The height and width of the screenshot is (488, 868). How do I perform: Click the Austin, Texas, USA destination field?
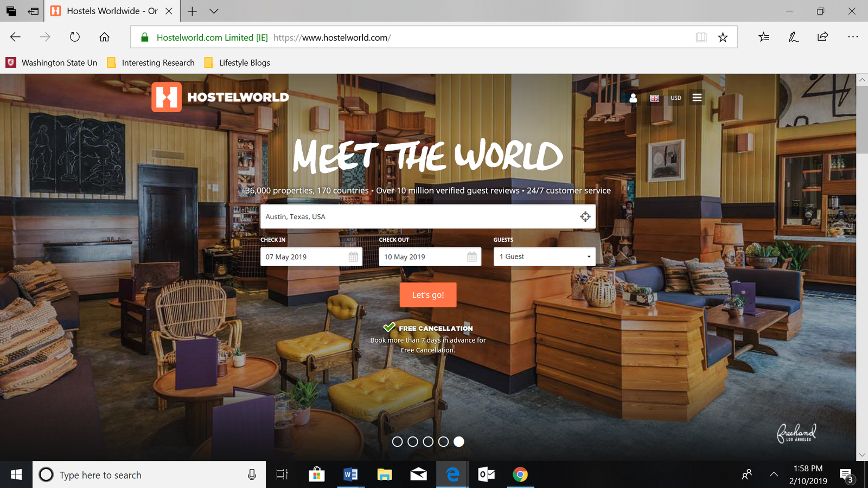428,216
